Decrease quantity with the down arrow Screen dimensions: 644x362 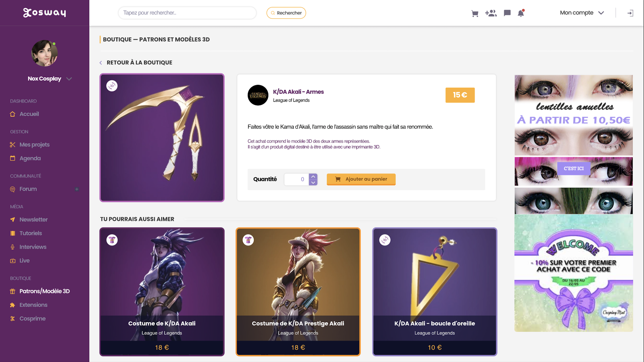pyautogui.click(x=313, y=182)
